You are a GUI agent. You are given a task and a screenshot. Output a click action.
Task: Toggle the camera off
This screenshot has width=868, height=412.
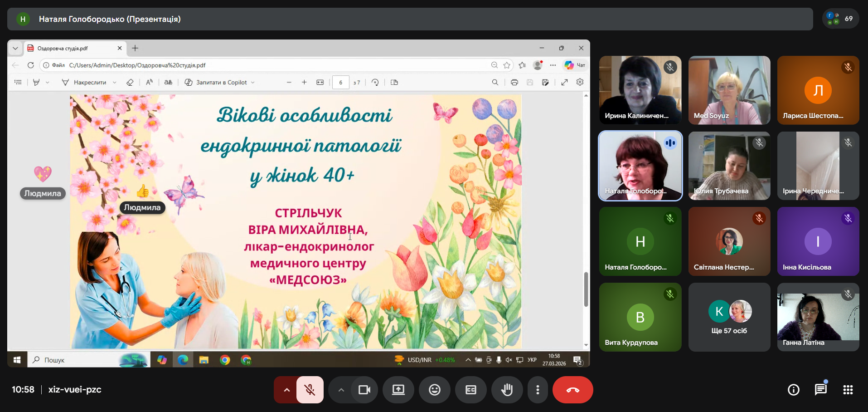(364, 390)
